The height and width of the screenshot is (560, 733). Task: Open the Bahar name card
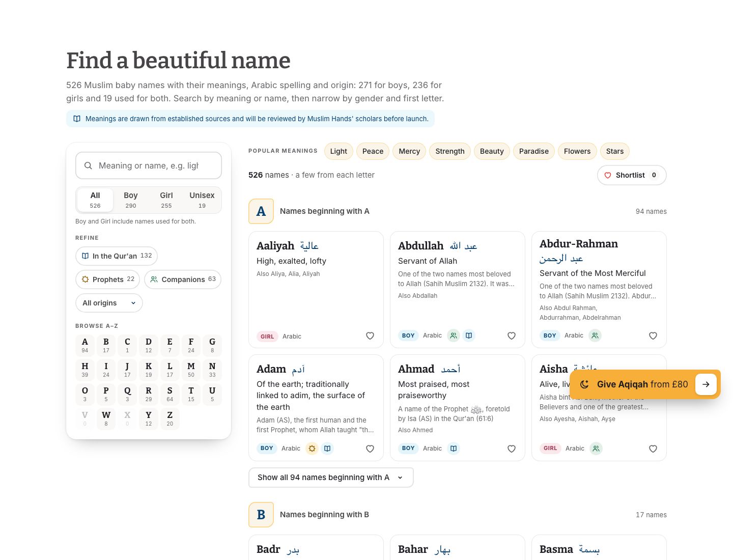coord(457,548)
